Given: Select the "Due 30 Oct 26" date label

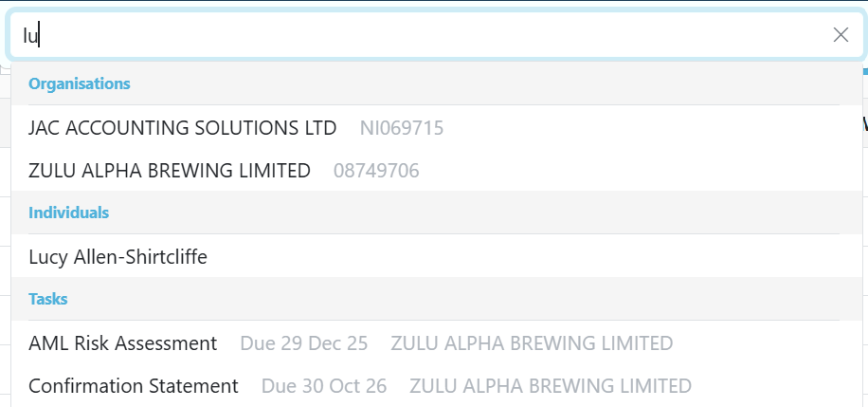Looking at the screenshot, I should click(324, 386).
